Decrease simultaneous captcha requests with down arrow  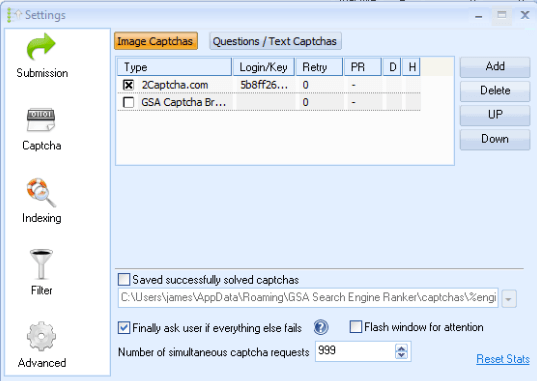(401, 355)
